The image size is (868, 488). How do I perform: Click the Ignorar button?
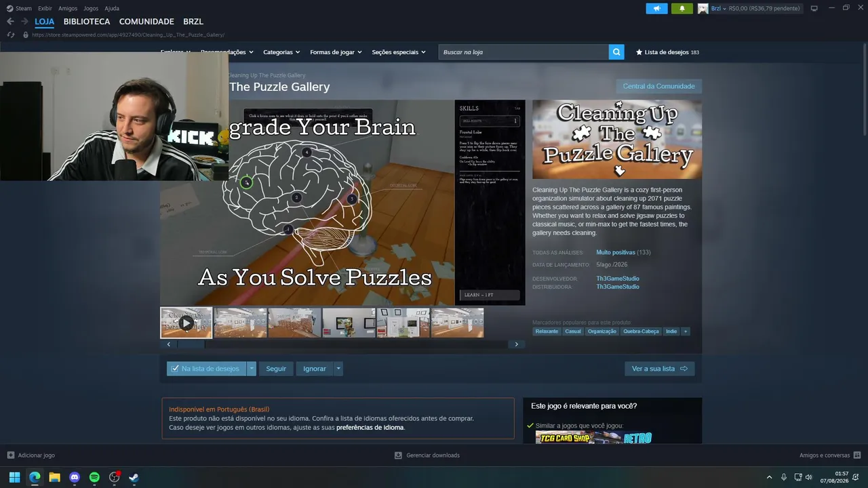[315, 369]
